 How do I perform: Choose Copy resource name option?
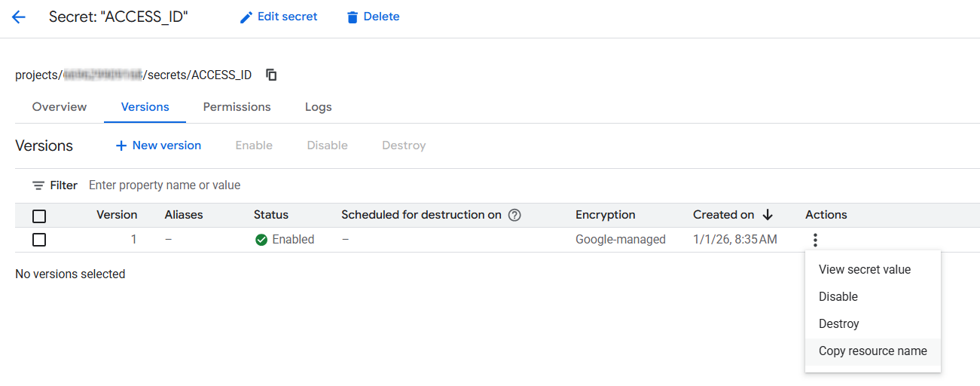872,351
